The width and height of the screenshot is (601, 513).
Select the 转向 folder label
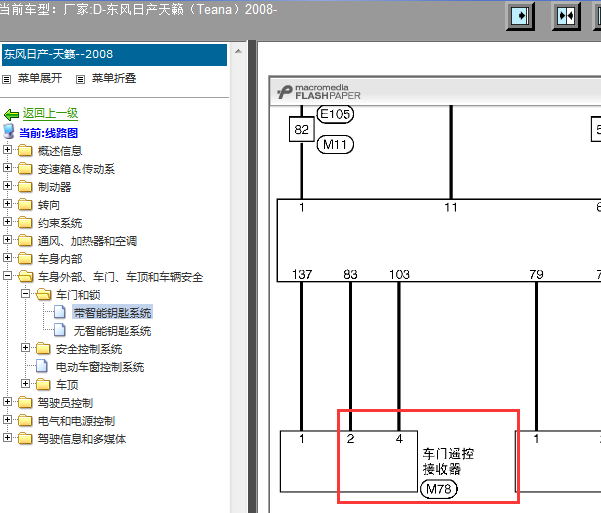click(49, 205)
